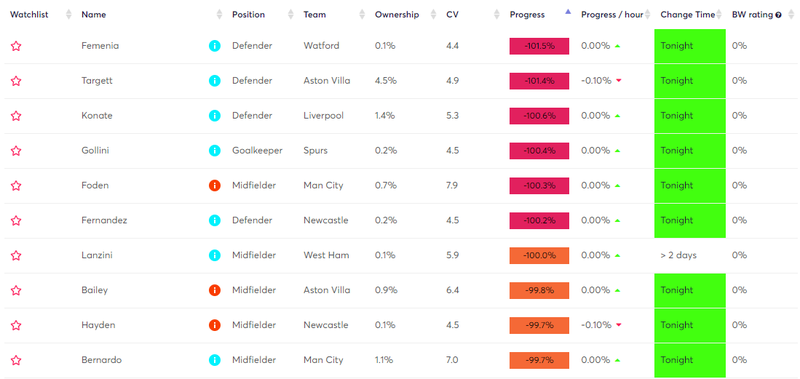
Task: Open Bailey's red info icon
Action: pos(215,290)
